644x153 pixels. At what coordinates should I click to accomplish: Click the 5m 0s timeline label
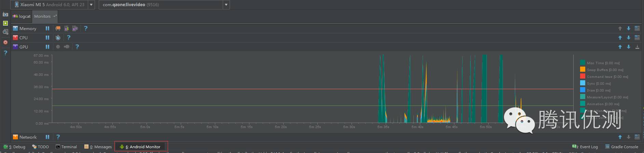pos(145,127)
